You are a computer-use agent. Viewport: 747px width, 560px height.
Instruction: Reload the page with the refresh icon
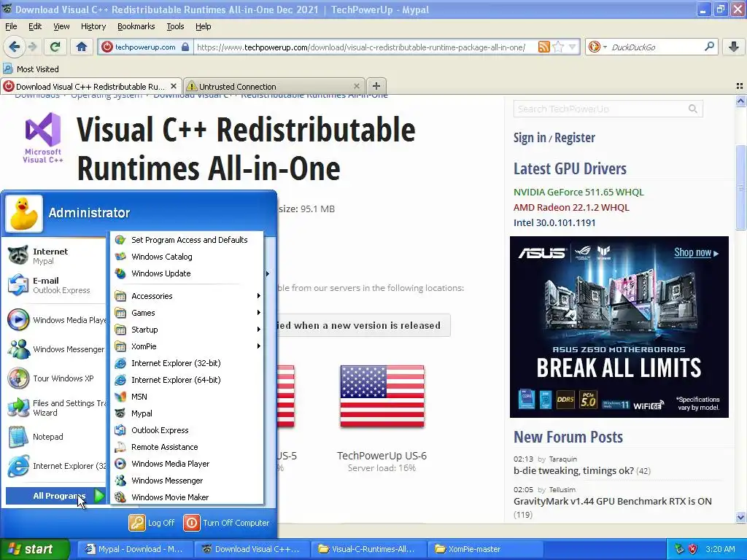pyautogui.click(x=55, y=47)
